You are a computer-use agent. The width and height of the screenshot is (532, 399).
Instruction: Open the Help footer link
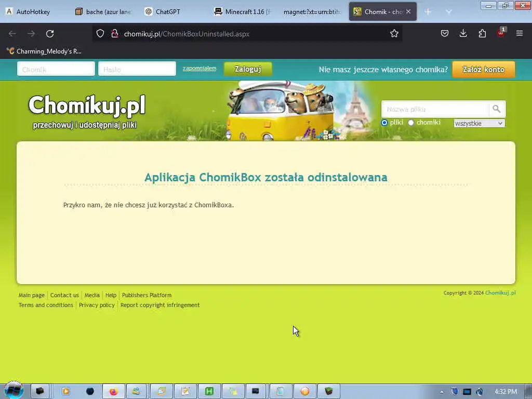(111, 295)
